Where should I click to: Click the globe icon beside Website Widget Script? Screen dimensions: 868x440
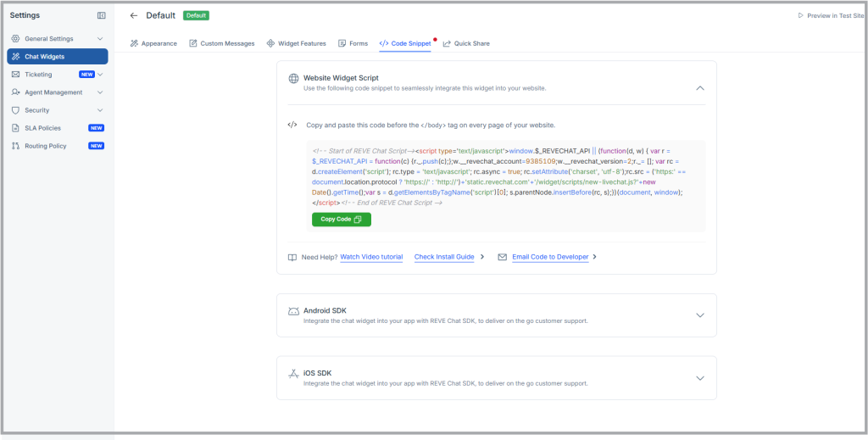[x=293, y=79]
